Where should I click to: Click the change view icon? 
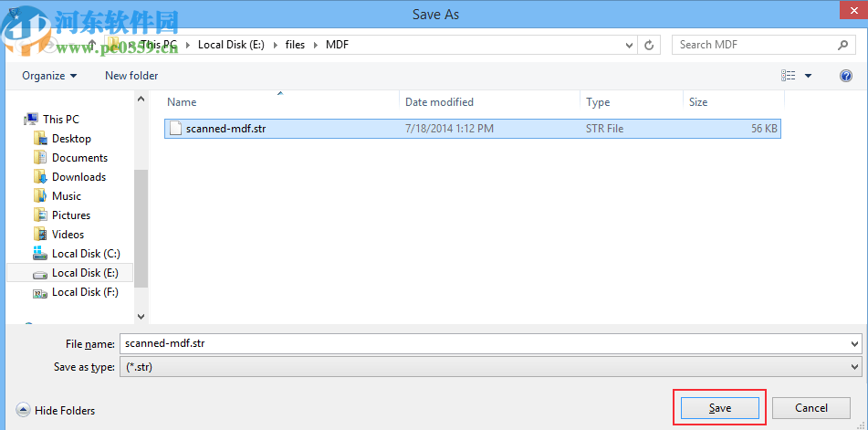(x=789, y=76)
